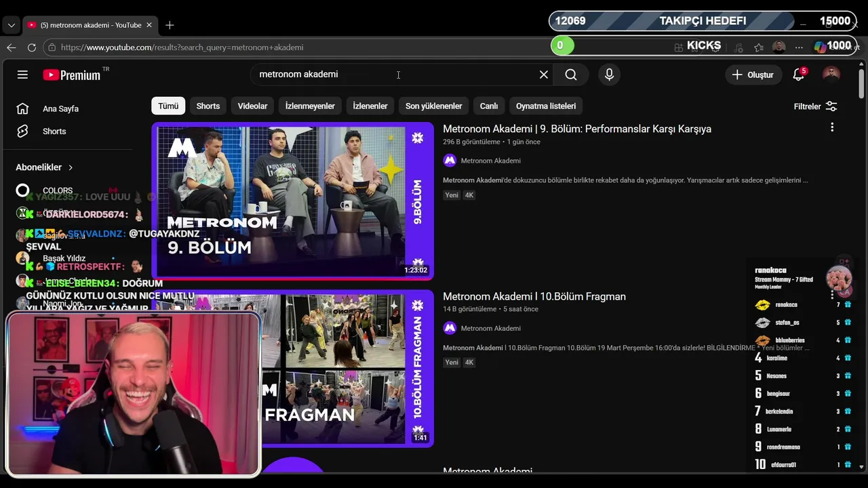Expand the Abonelikler section chevron
The height and width of the screenshot is (488, 868).
[x=71, y=167]
